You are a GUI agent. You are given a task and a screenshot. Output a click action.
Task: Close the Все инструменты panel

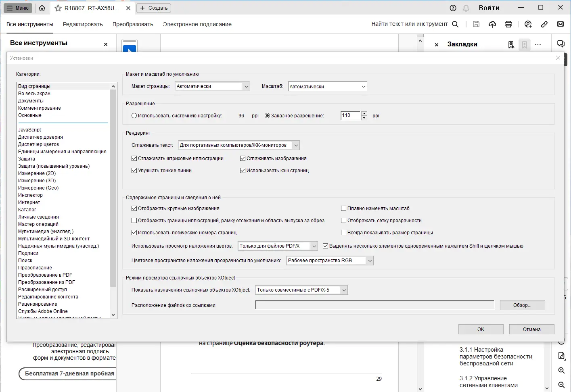point(106,44)
